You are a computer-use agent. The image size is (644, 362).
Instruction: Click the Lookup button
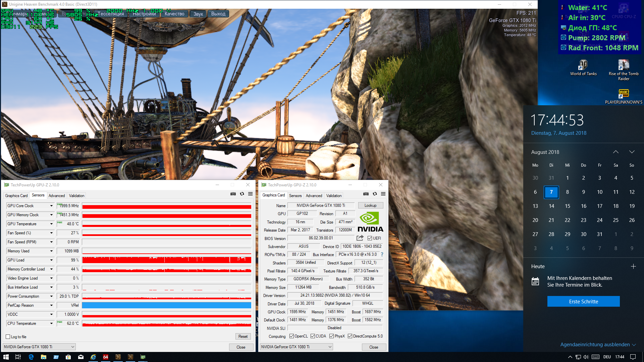click(370, 205)
